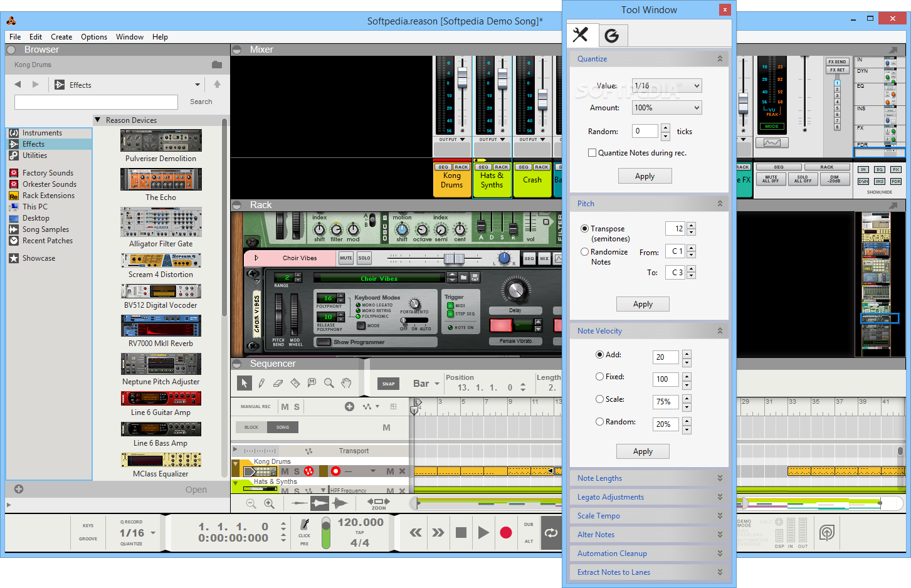Select the Transpose (semitones) radio button

584,229
